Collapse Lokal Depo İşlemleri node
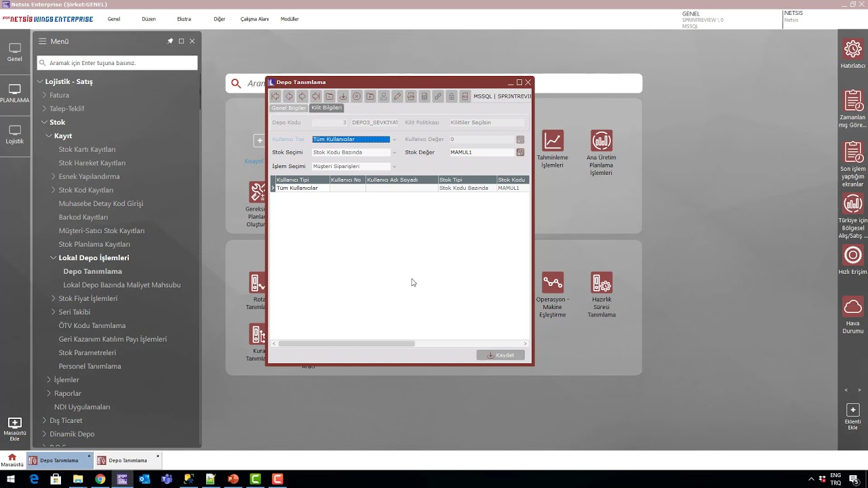 (x=54, y=258)
